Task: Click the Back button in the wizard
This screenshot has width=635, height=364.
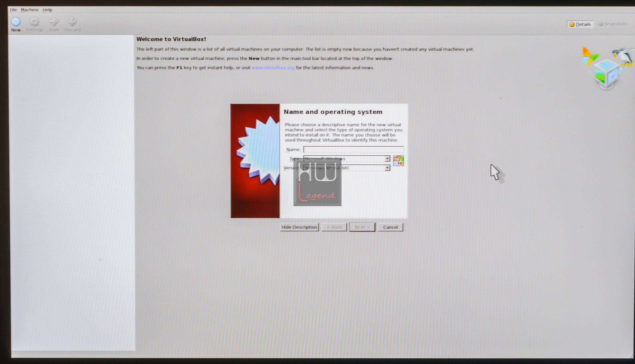Action: tap(334, 227)
